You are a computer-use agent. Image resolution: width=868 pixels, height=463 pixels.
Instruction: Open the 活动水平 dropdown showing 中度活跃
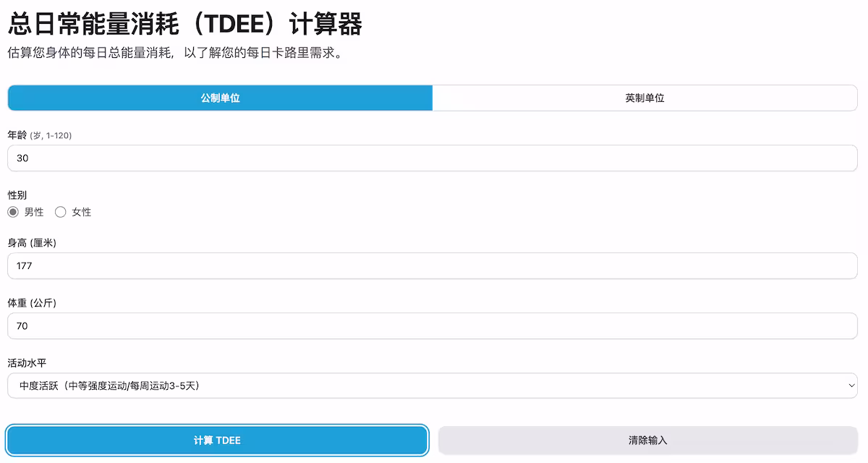tap(432, 386)
